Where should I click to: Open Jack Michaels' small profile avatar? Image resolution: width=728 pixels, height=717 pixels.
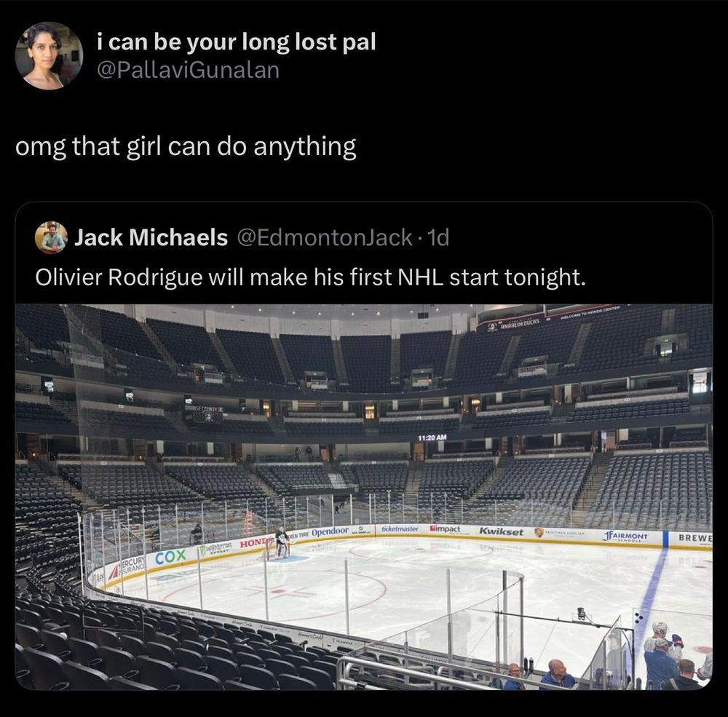point(52,238)
